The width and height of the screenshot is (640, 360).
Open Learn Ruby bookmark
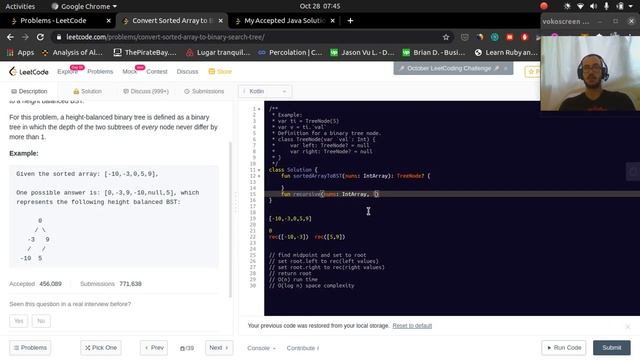pos(506,53)
